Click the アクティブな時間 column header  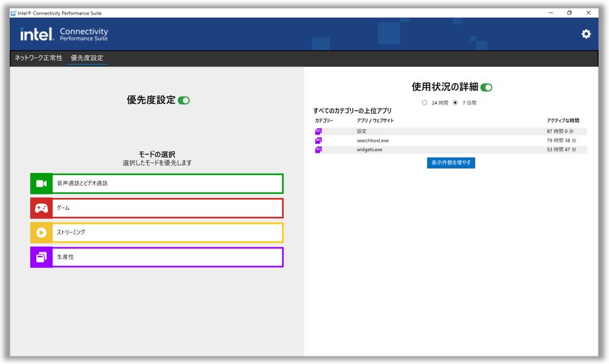[x=563, y=121]
